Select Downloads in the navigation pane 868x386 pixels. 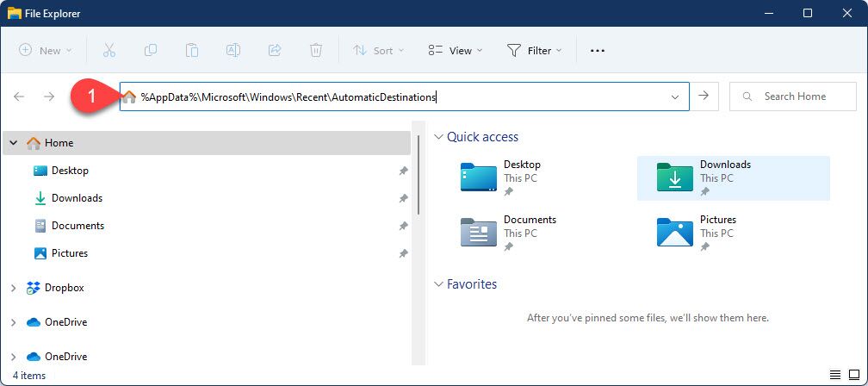tap(77, 198)
